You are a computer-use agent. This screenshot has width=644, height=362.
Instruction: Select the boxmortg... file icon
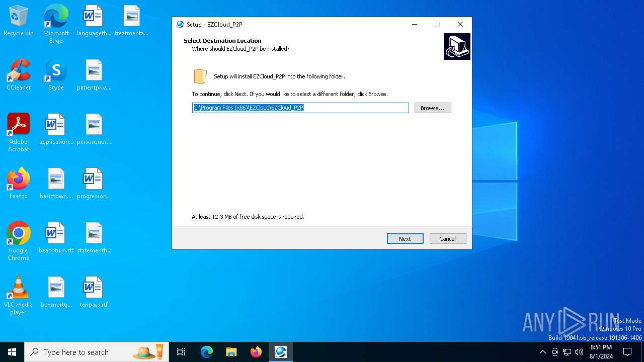[x=56, y=293]
